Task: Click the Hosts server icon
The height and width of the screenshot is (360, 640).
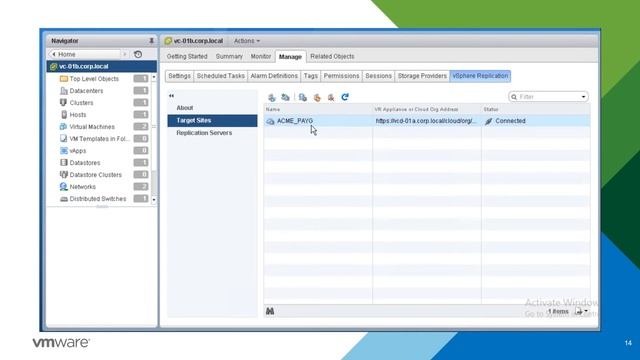Action: (x=64, y=115)
